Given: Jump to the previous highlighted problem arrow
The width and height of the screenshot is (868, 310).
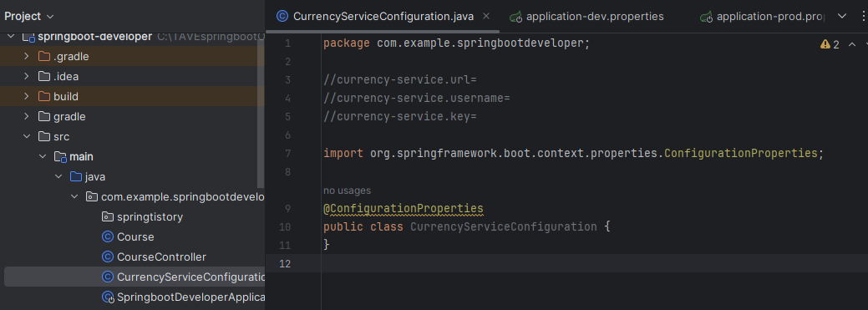Looking at the screenshot, I should pyautogui.click(x=852, y=44).
